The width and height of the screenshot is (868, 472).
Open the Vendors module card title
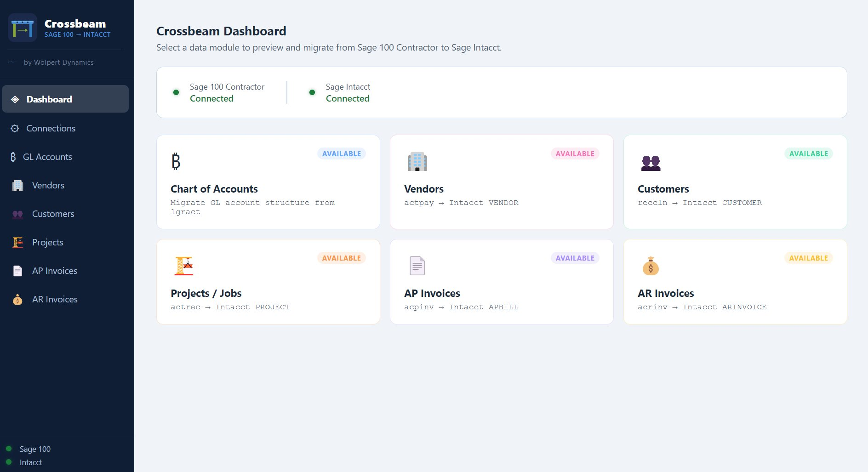pos(424,189)
